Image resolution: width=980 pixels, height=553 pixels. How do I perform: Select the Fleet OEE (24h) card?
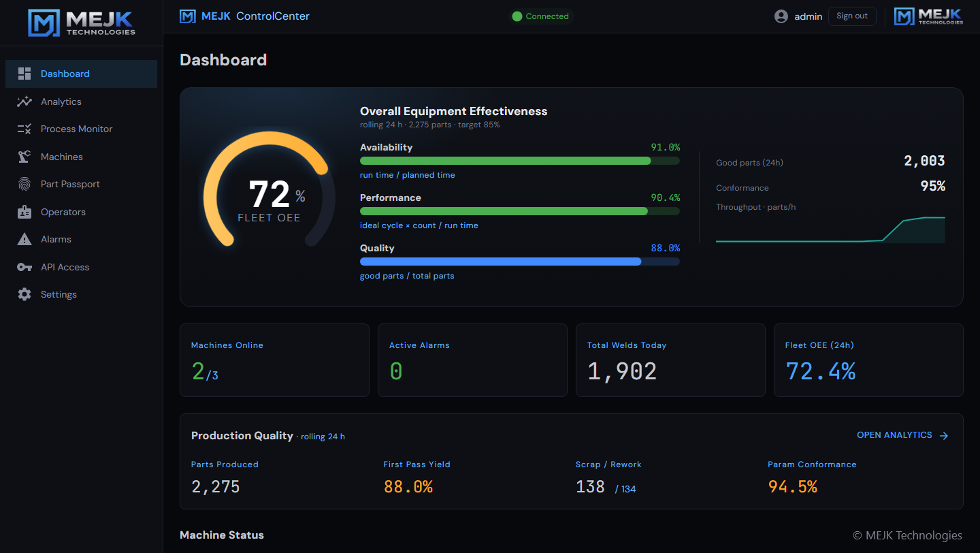pyautogui.click(x=868, y=360)
